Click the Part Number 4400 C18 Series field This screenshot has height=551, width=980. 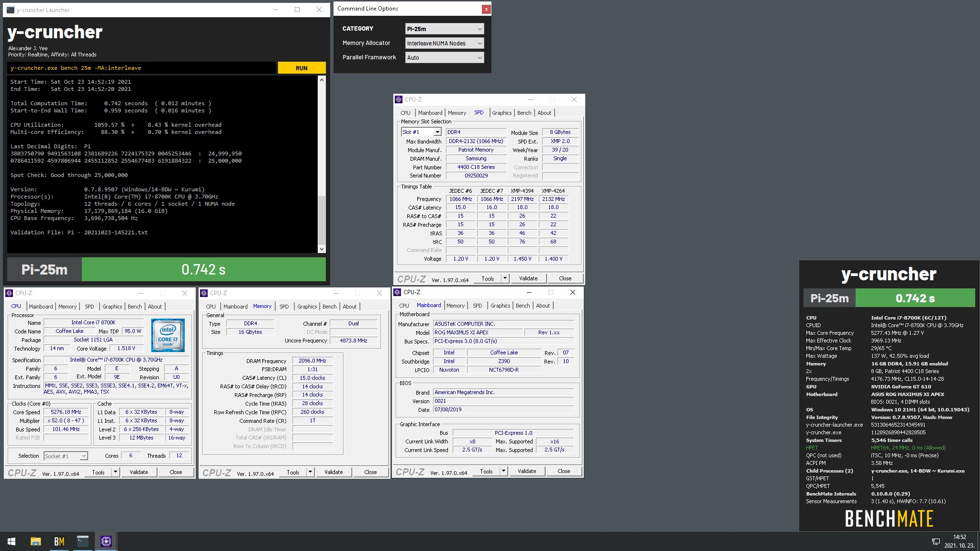pos(476,167)
